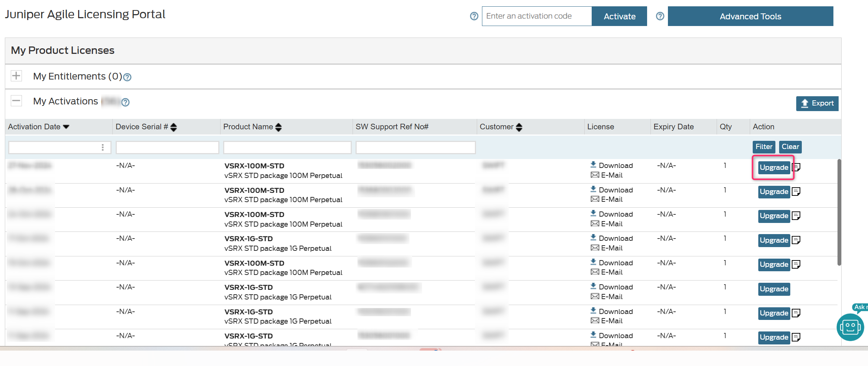Export the activations list
Viewport: 868px width, 366px height.
pos(817,104)
